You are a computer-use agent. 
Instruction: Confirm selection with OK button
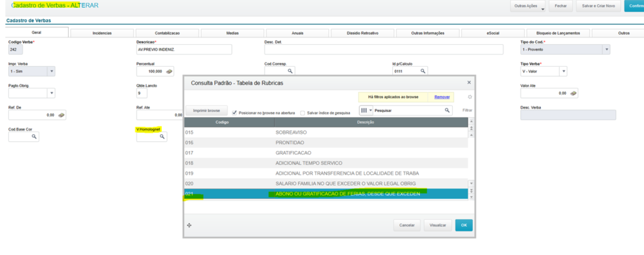[x=464, y=225]
